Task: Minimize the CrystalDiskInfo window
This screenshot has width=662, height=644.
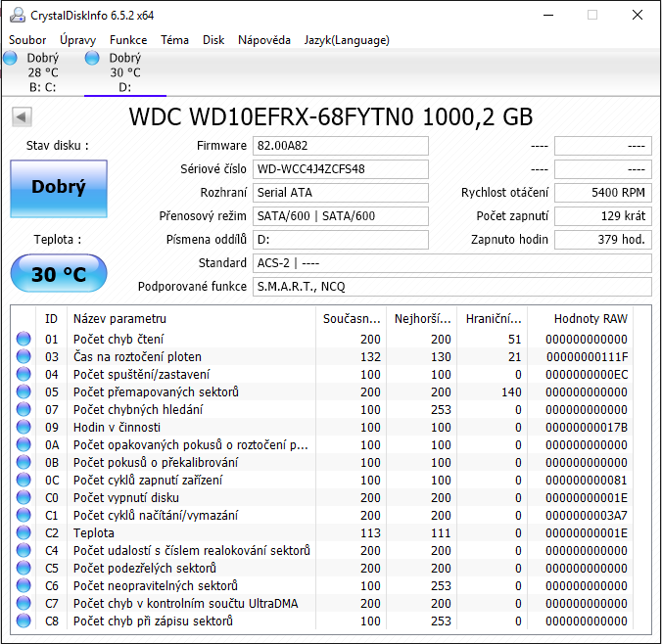Action: coord(548,16)
